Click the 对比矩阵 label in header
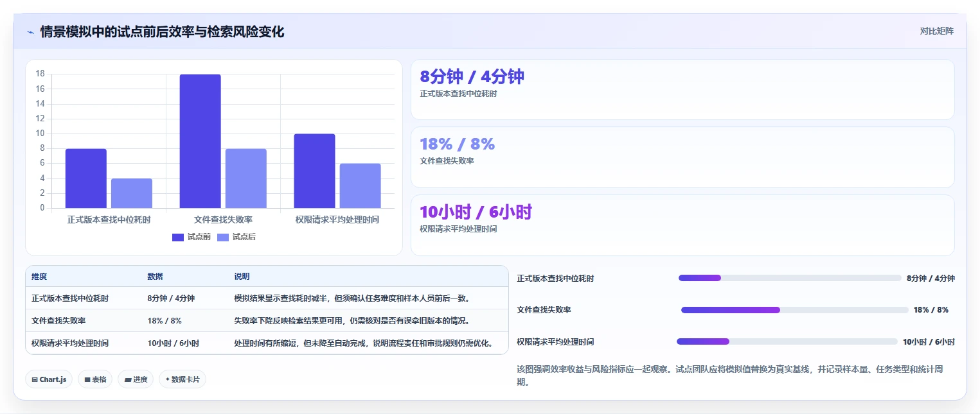This screenshot has width=980, height=414. point(937,31)
